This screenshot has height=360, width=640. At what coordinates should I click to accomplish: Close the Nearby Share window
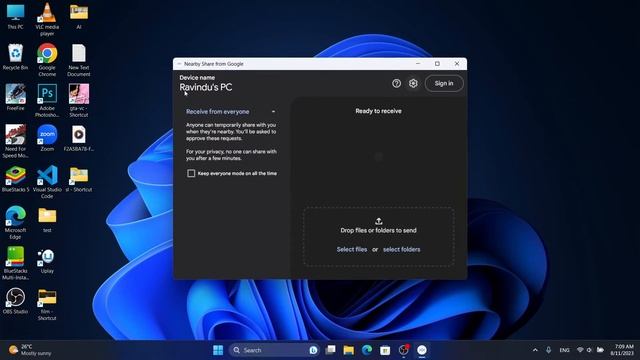tap(457, 64)
